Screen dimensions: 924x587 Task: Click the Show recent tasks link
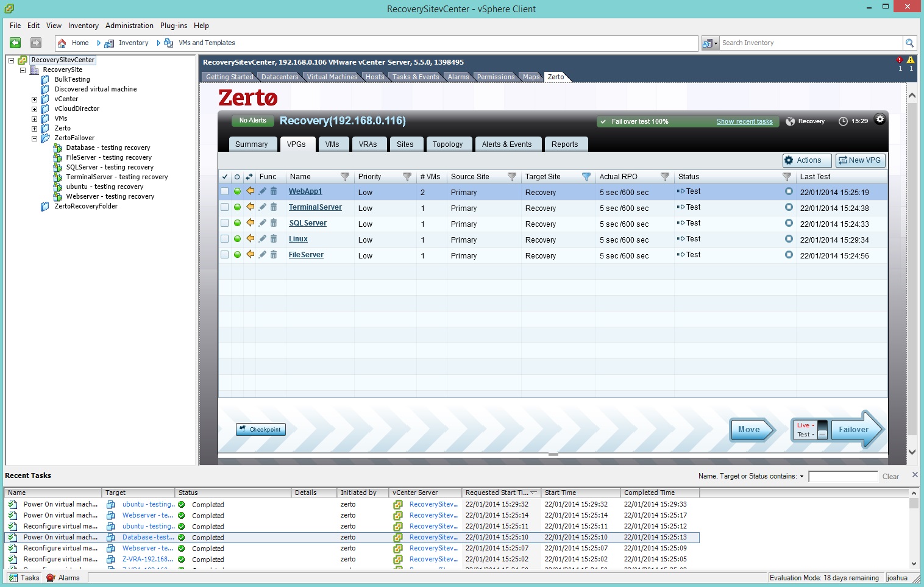coord(744,121)
